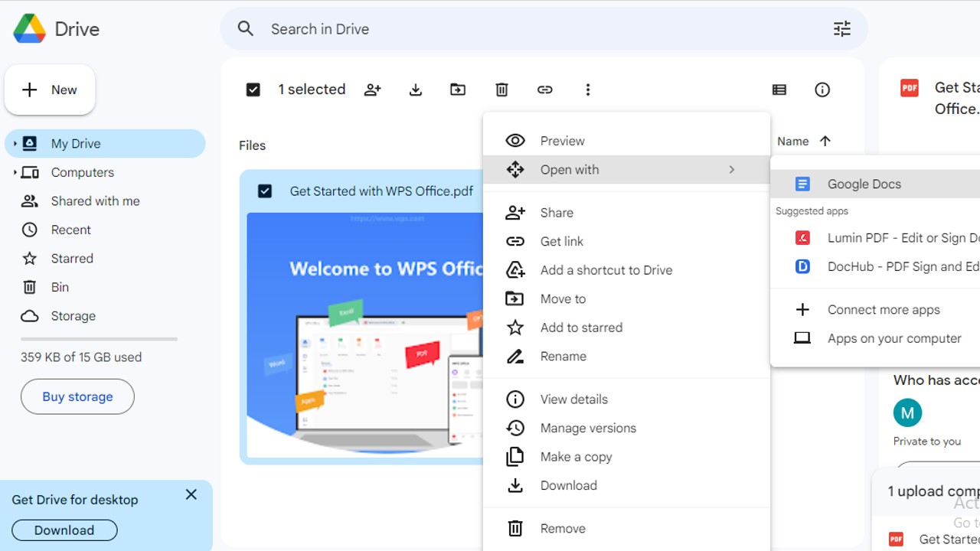980x551 pixels.
Task: Click the Buy storage button
Action: pyautogui.click(x=77, y=396)
